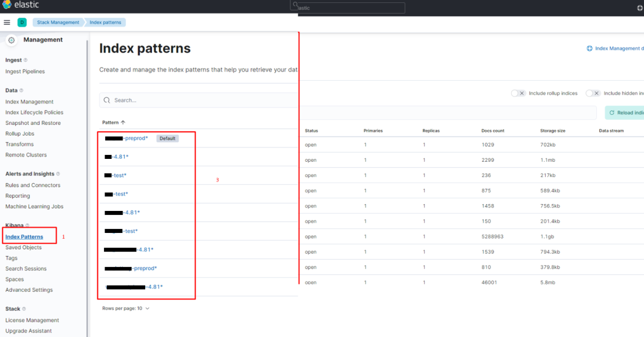644x337 pixels.
Task: Toggle Include hidden indices switch
Action: point(593,93)
